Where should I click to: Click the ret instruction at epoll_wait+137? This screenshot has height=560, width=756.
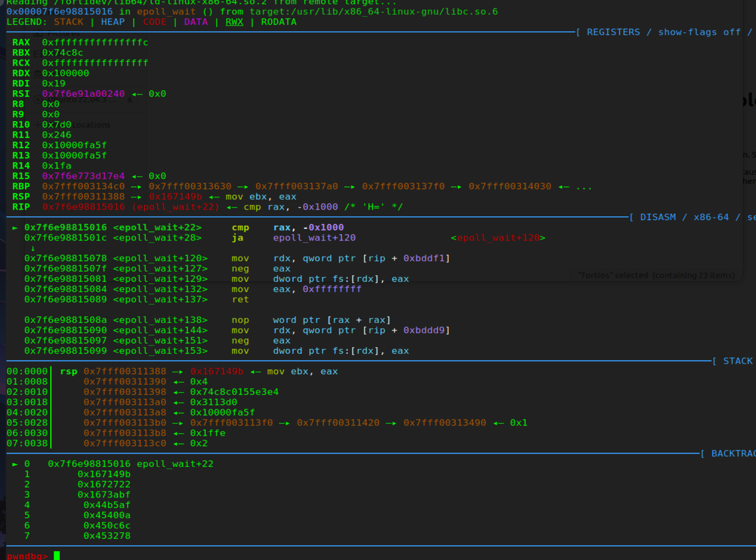pos(240,300)
